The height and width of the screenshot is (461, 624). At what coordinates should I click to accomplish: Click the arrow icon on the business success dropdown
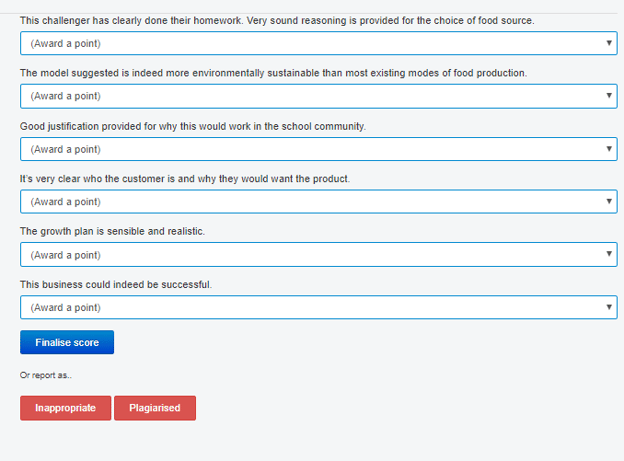609,307
